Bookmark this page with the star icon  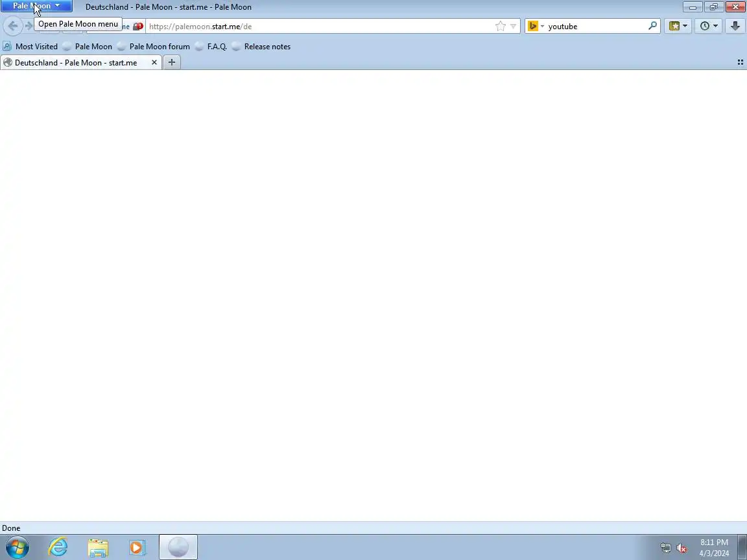pyautogui.click(x=500, y=26)
